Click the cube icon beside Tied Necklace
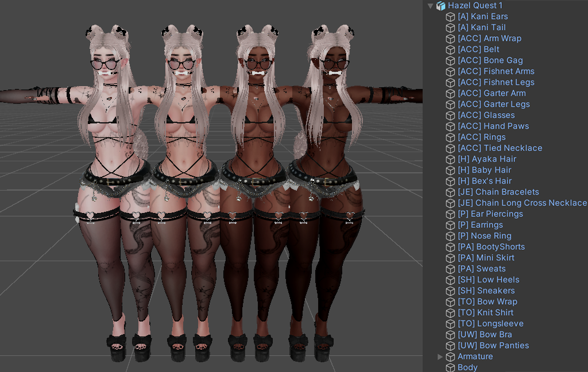 [450, 149]
